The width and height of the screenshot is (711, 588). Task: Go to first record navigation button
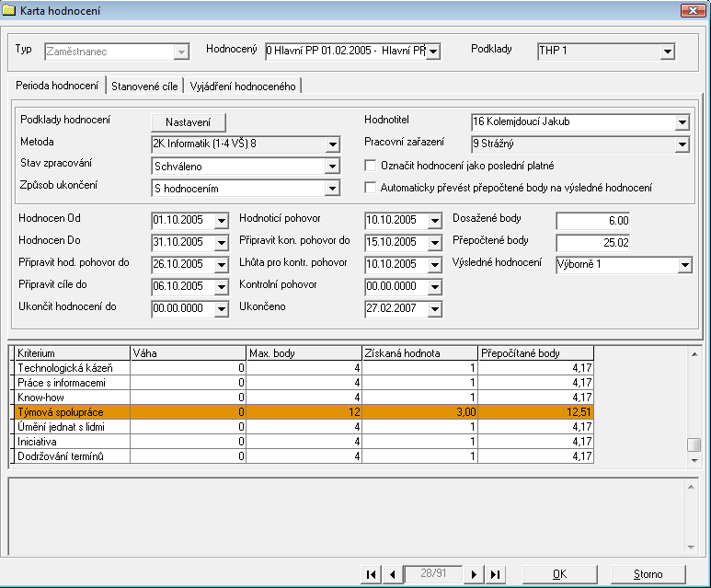[371, 574]
